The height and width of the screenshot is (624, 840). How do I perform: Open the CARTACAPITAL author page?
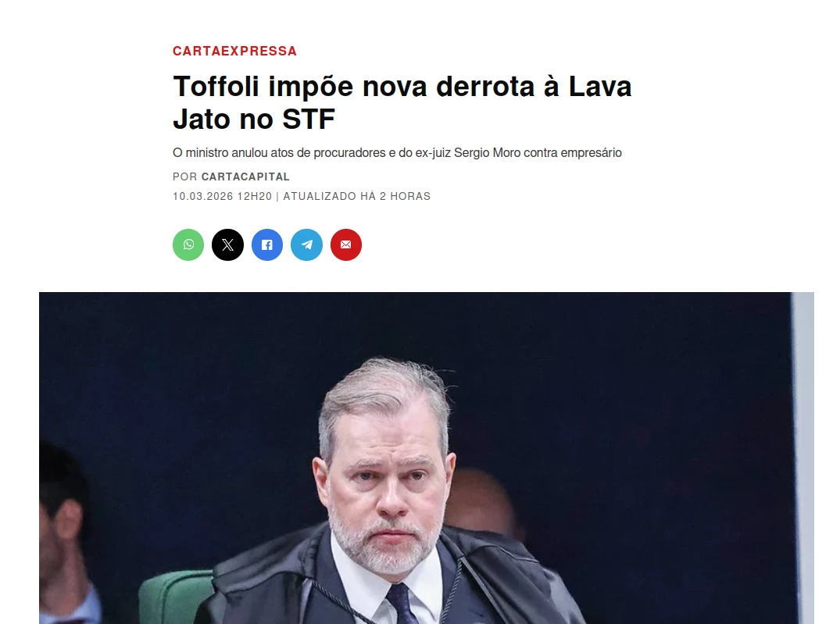245,177
